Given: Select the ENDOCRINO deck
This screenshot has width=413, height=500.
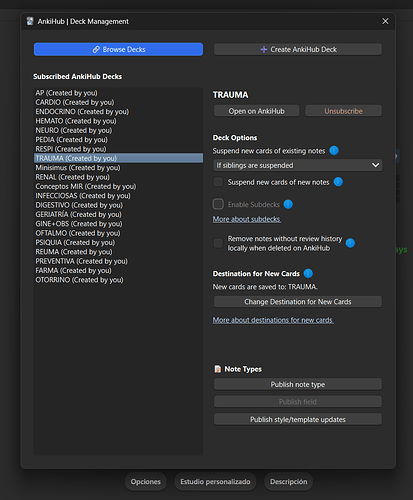Looking at the screenshot, I should (118, 112).
